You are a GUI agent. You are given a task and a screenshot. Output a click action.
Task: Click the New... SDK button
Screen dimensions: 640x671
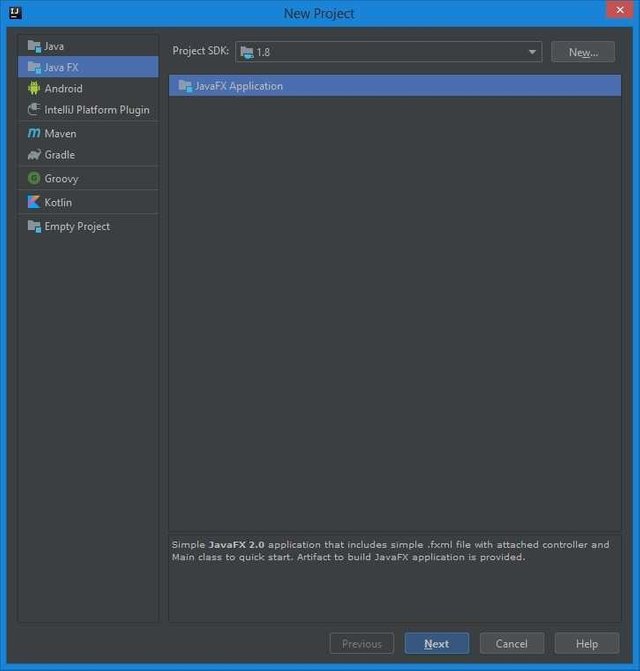coord(583,52)
